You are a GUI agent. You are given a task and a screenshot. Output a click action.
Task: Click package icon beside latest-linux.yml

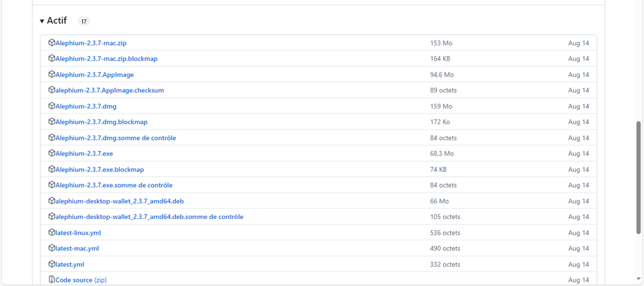tap(52, 233)
